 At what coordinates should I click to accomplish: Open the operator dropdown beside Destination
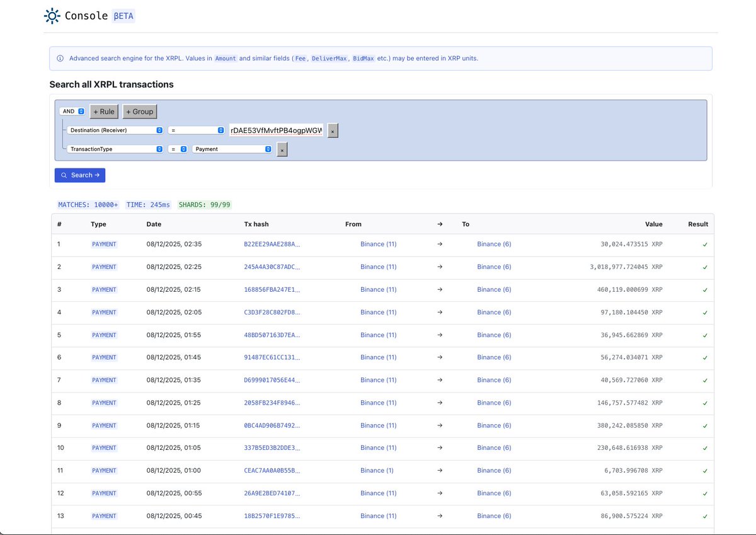pos(196,130)
